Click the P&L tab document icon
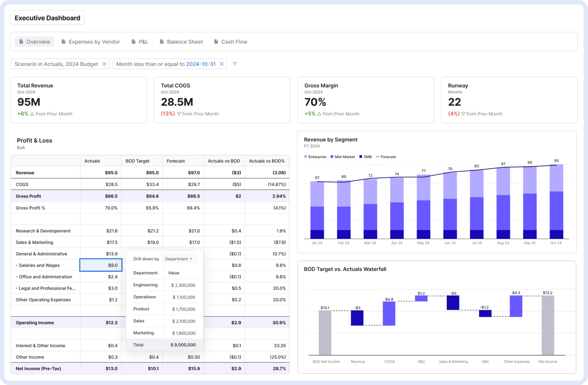This screenshot has height=385, width=588. point(133,42)
